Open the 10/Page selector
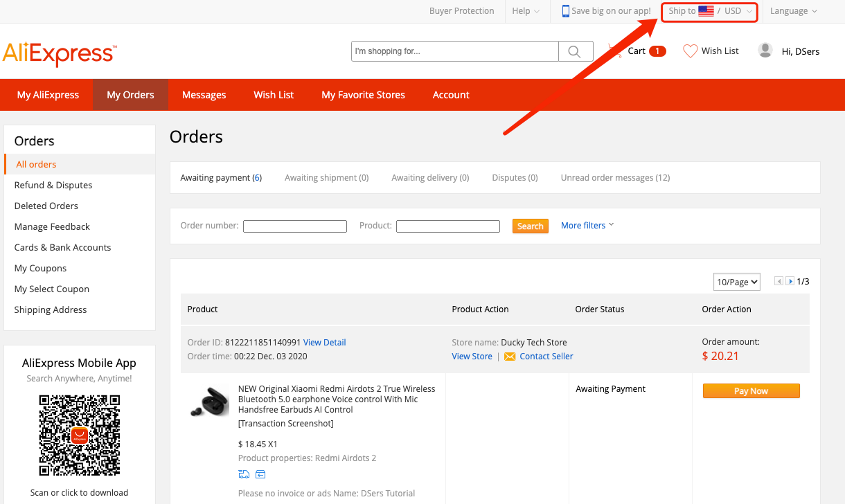 pyautogui.click(x=737, y=282)
